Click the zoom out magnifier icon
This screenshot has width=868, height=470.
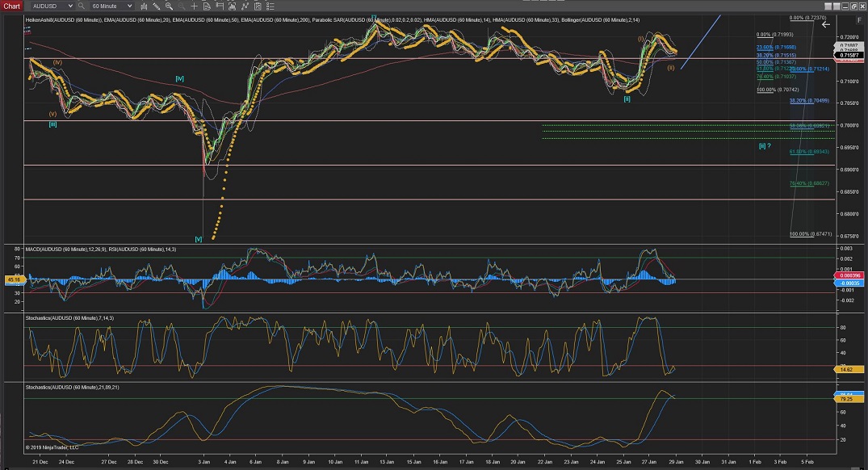(181, 6)
